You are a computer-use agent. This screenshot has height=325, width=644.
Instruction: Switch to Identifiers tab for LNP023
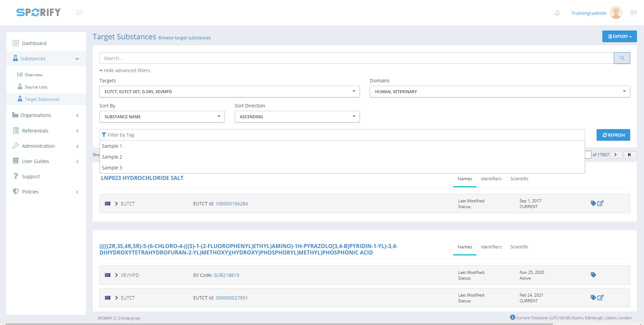point(491,179)
